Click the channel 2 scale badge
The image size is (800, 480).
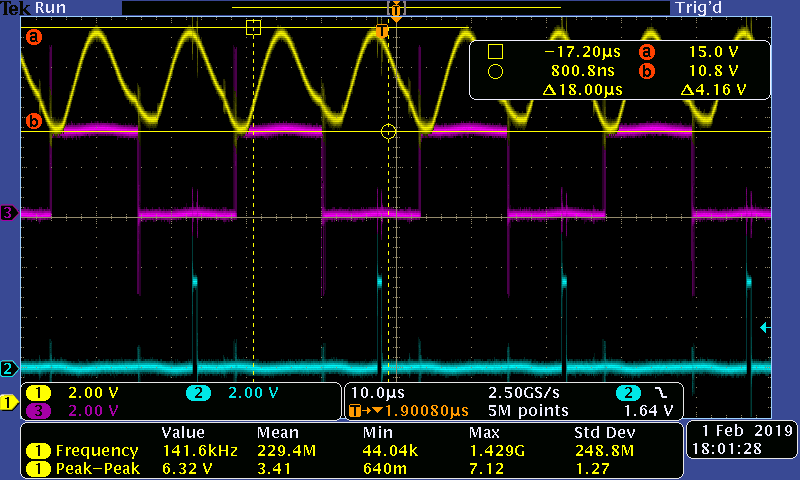(x=198, y=393)
